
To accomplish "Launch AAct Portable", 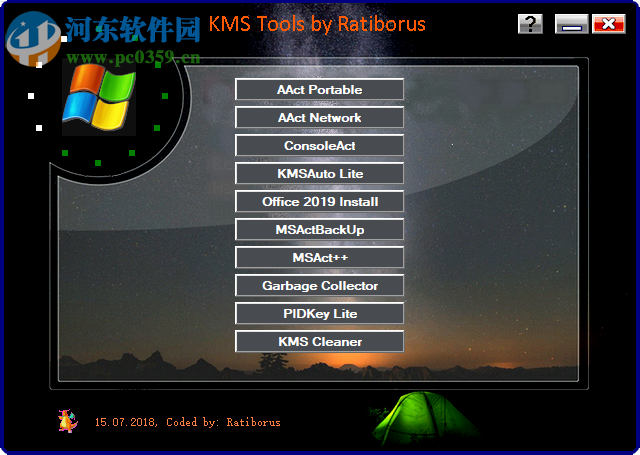I will click(319, 89).
